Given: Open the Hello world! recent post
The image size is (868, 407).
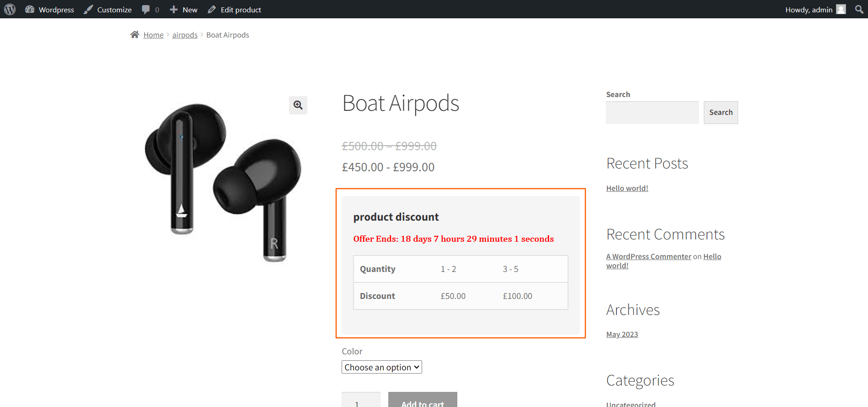Looking at the screenshot, I should pyautogui.click(x=627, y=188).
